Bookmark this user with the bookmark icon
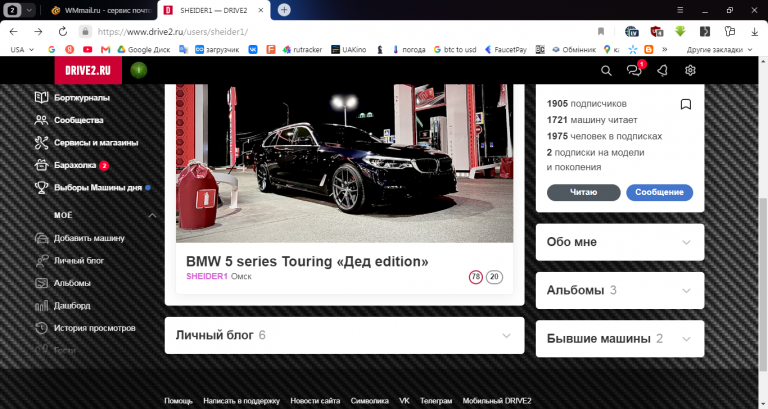Screen dimensions: 768x409 (x=686, y=104)
